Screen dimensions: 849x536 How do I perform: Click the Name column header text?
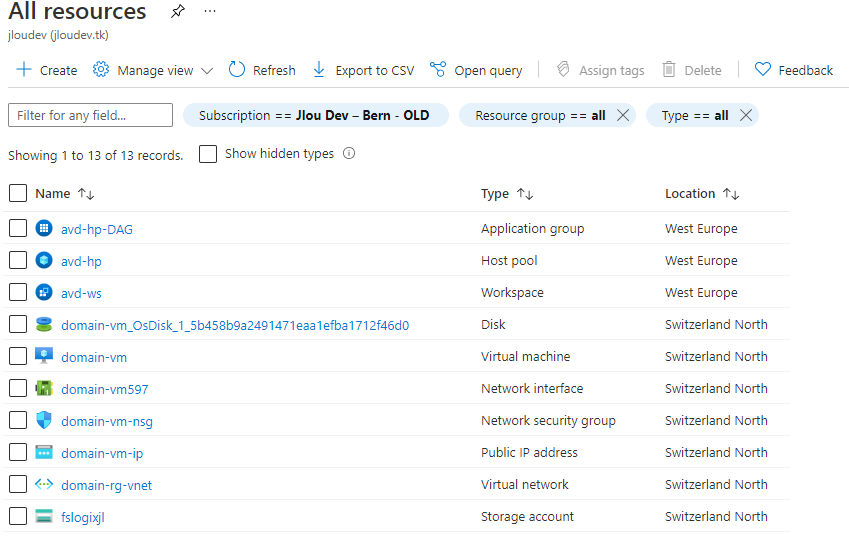pyautogui.click(x=53, y=193)
